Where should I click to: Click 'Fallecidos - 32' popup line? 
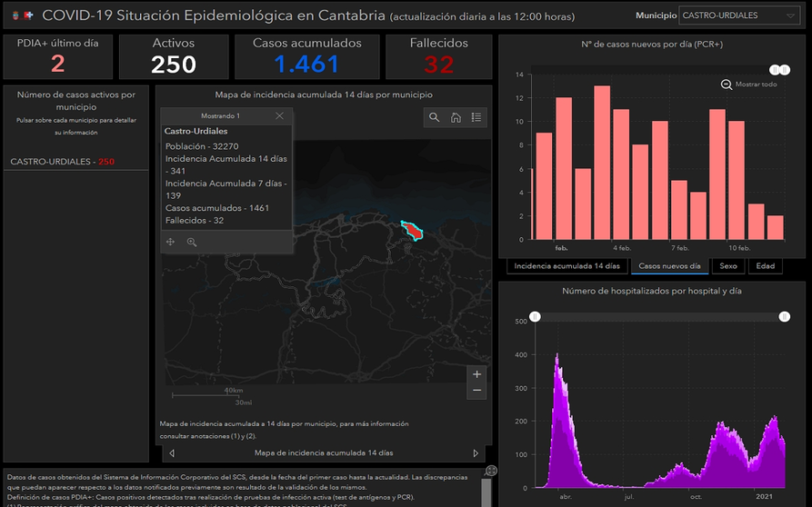click(195, 221)
